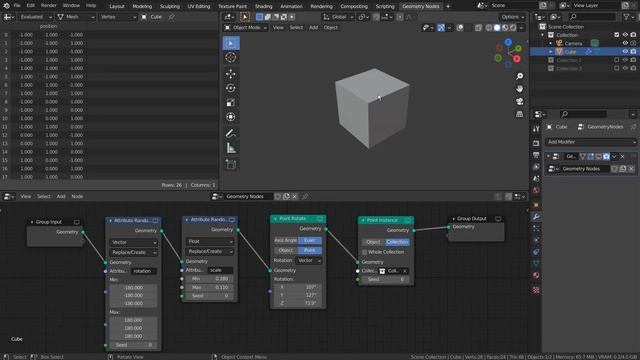
Task: Adjust the Max value slider in scale node
Action: (210, 287)
